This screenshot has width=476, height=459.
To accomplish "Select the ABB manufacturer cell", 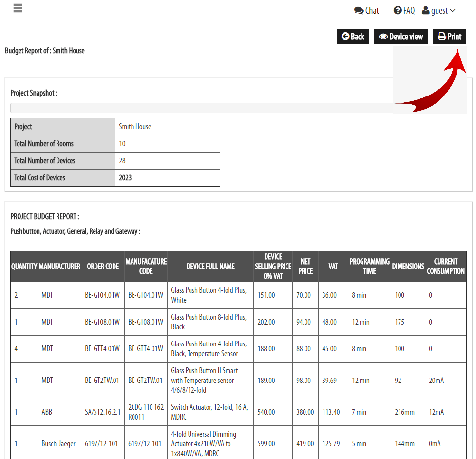I will tap(59, 412).
